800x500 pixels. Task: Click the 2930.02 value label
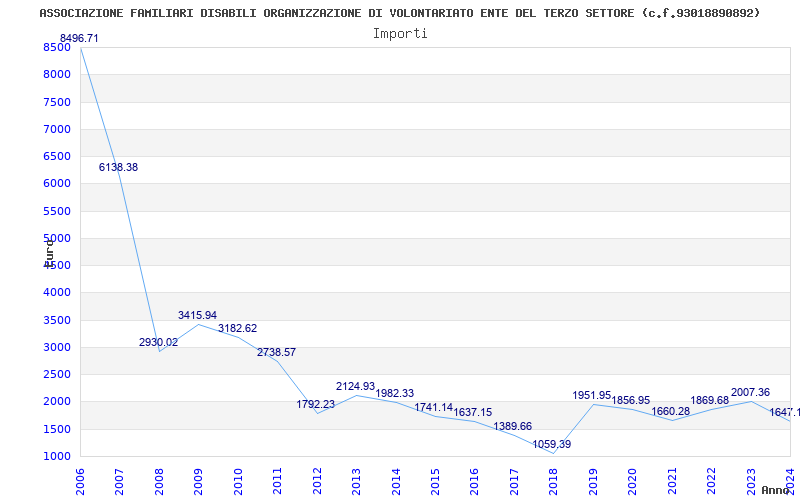[158, 342]
